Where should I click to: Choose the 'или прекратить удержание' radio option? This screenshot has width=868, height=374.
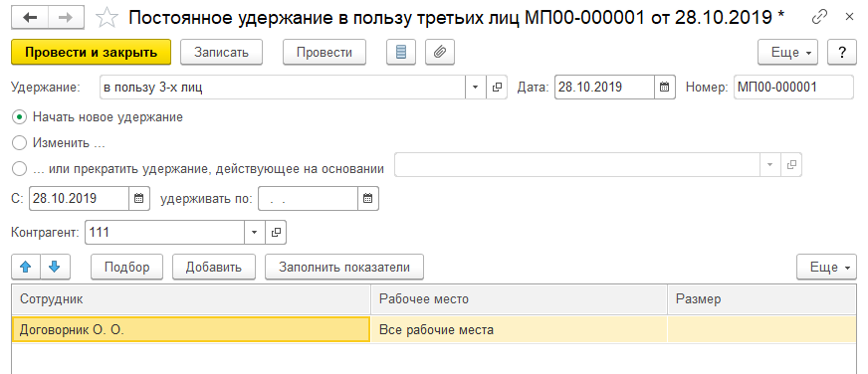[19, 169]
